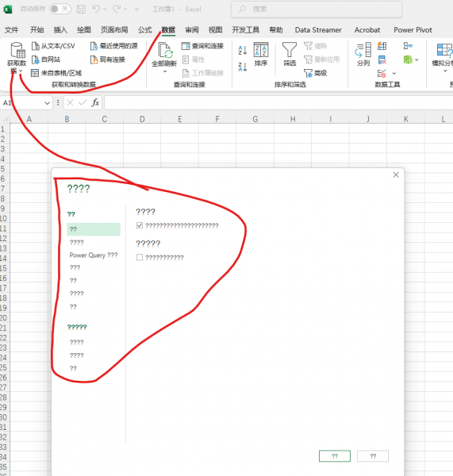This screenshot has height=476, width=453.
Task: Open the 查询和连接 pane
Action: pos(202,46)
